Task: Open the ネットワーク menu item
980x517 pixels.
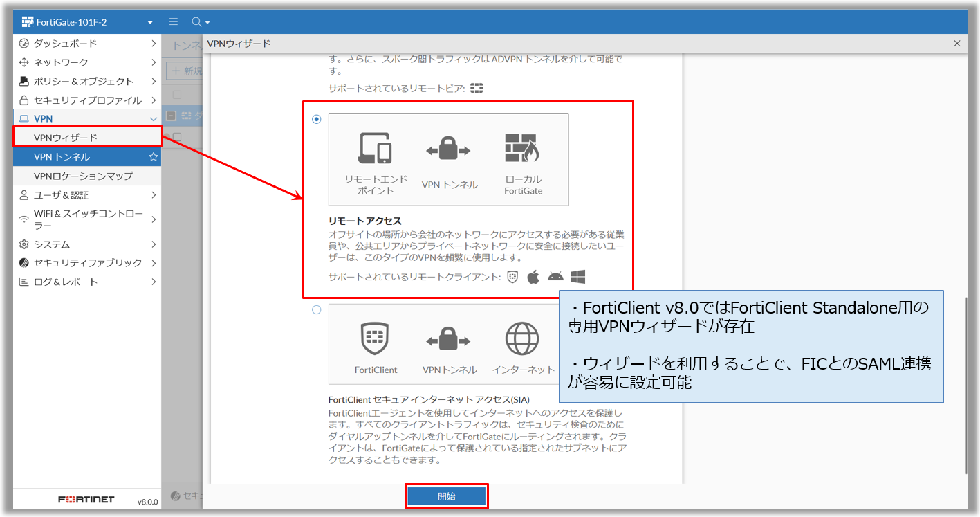Action: click(87, 62)
